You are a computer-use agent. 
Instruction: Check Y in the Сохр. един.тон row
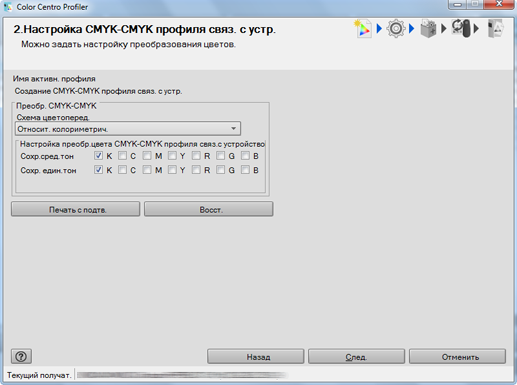pos(172,170)
